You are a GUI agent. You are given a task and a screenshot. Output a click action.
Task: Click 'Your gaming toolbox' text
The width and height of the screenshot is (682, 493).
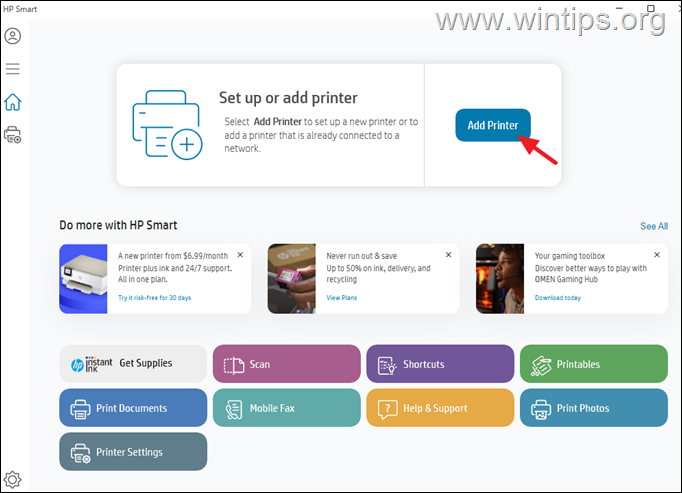point(570,256)
